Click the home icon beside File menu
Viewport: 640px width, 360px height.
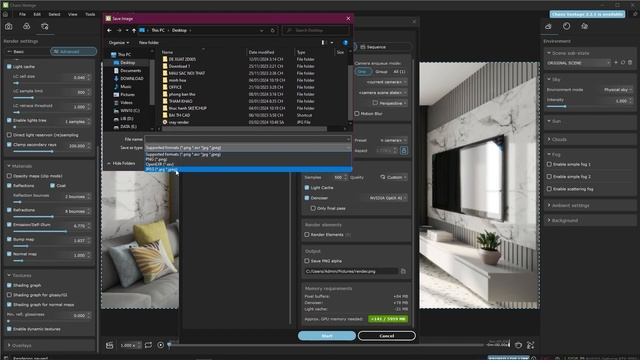6,14
